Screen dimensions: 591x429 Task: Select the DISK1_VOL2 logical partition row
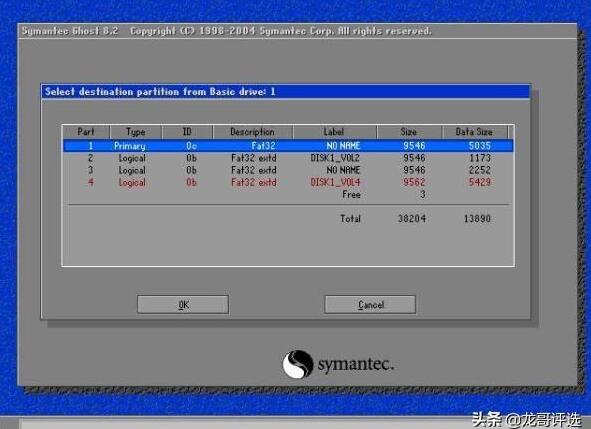pyautogui.click(x=288, y=158)
